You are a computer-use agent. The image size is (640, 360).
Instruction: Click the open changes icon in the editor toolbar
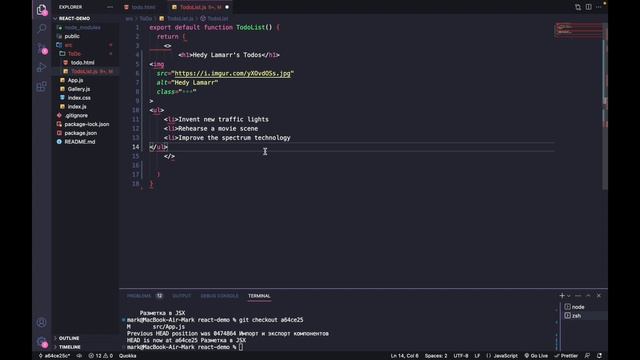tap(578, 7)
